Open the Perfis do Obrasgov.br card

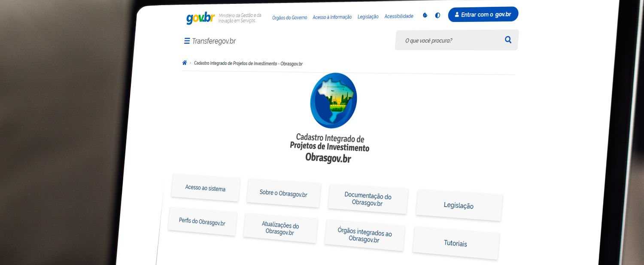point(202,222)
